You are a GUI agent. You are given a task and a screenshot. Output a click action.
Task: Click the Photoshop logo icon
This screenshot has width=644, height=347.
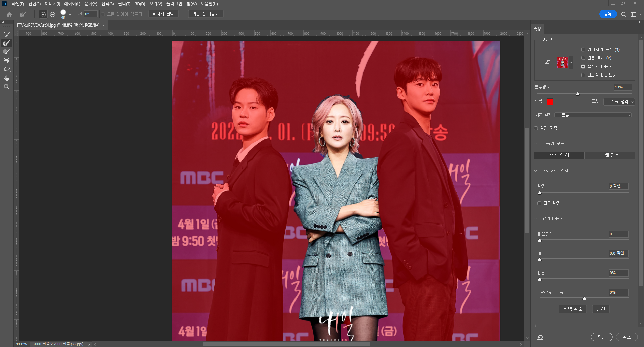tap(4, 4)
